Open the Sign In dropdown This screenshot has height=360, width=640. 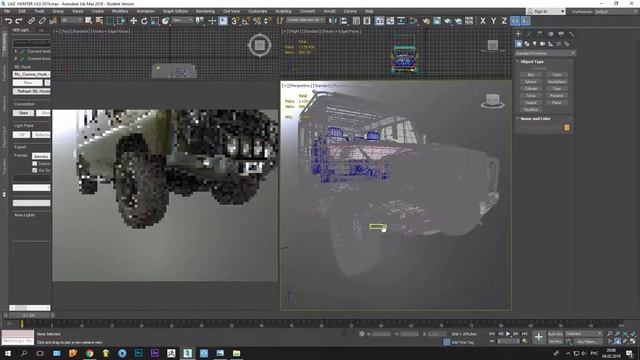tap(546, 11)
